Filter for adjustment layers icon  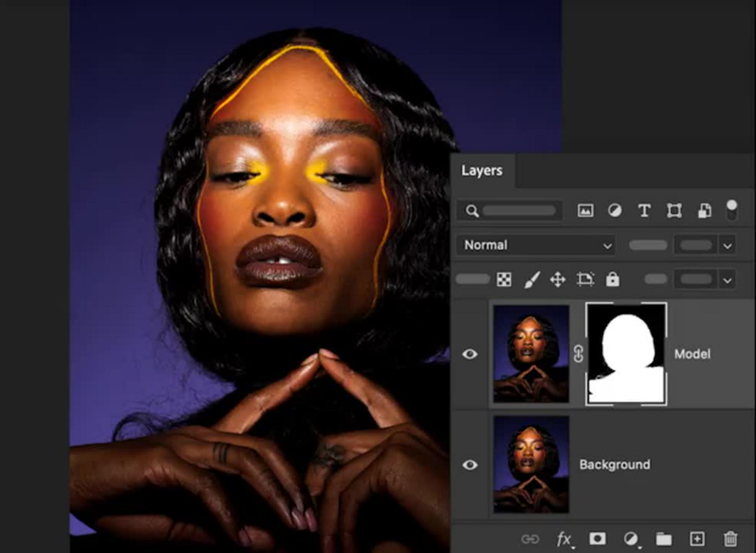[x=615, y=211]
